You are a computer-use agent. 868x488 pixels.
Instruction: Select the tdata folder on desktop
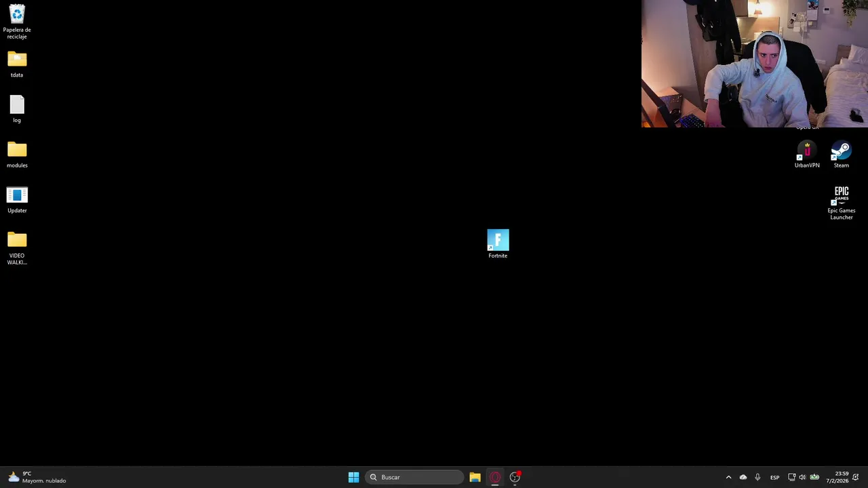coord(17,64)
